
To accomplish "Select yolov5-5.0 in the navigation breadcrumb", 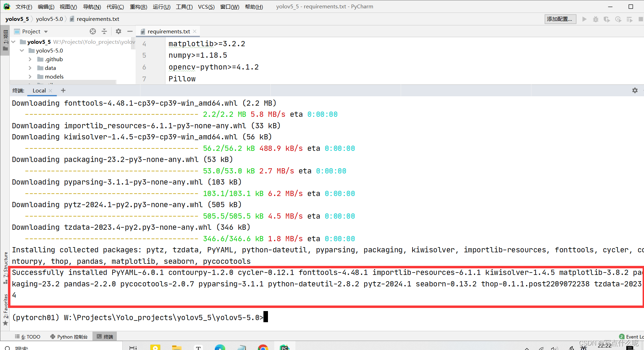I will coord(49,19).
